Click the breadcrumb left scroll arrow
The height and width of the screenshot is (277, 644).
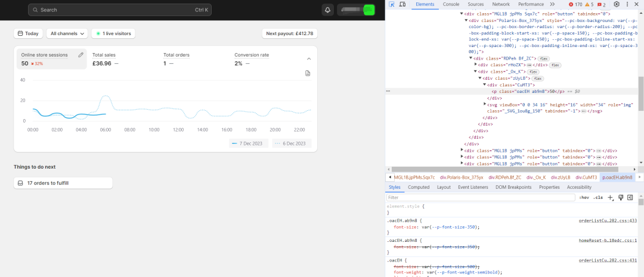pyautogui.click(x=389, y=178)
